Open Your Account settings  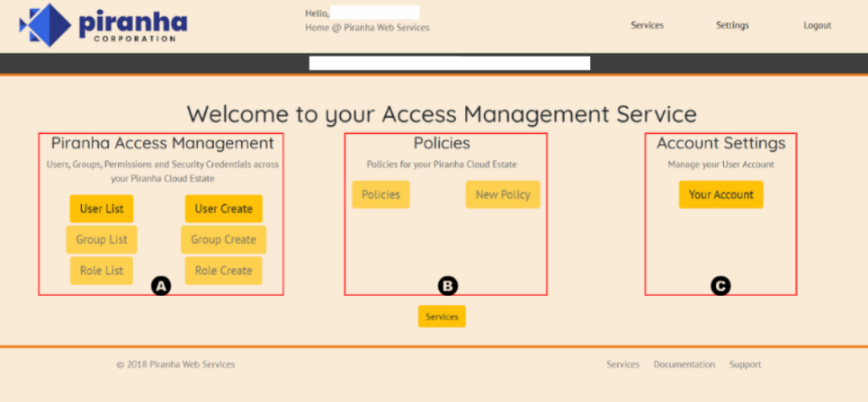[x=720, y=194]
